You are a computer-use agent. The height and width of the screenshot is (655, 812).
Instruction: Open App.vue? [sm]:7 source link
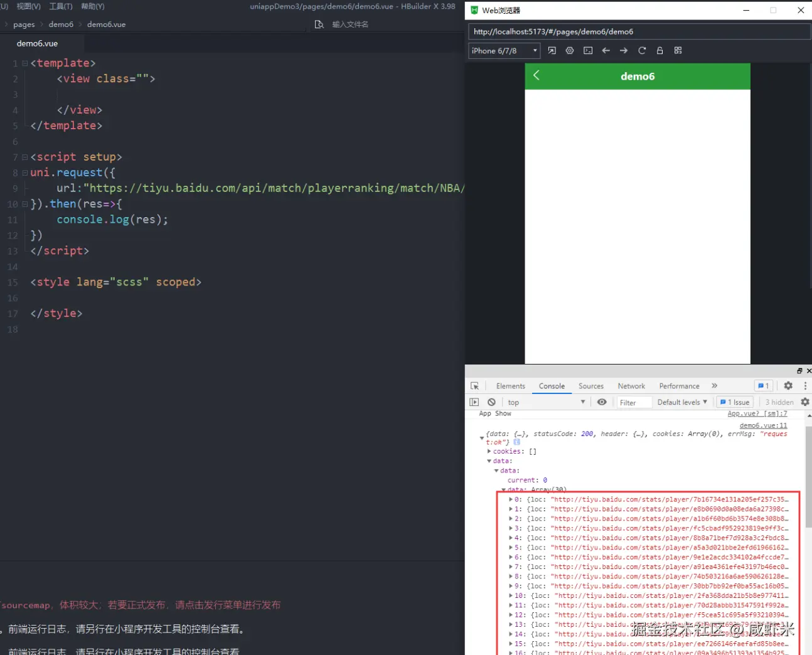pyautogui.click(x=757, y=413)
